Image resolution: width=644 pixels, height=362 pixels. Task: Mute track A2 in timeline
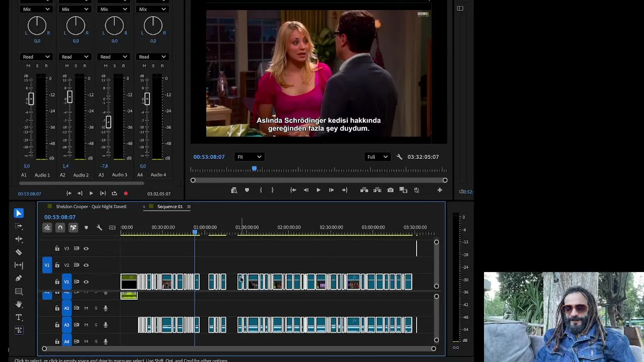click(86, 308)
